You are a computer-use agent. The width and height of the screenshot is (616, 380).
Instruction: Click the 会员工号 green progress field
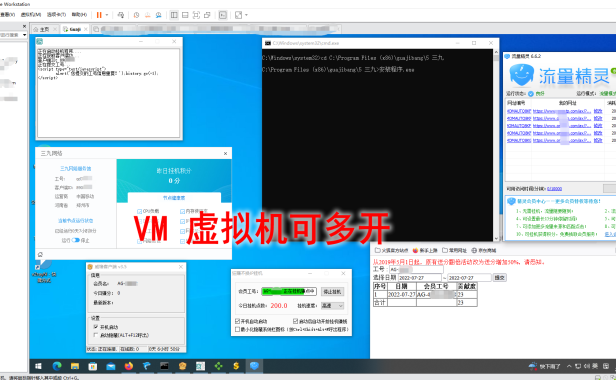tap(289, 291)
